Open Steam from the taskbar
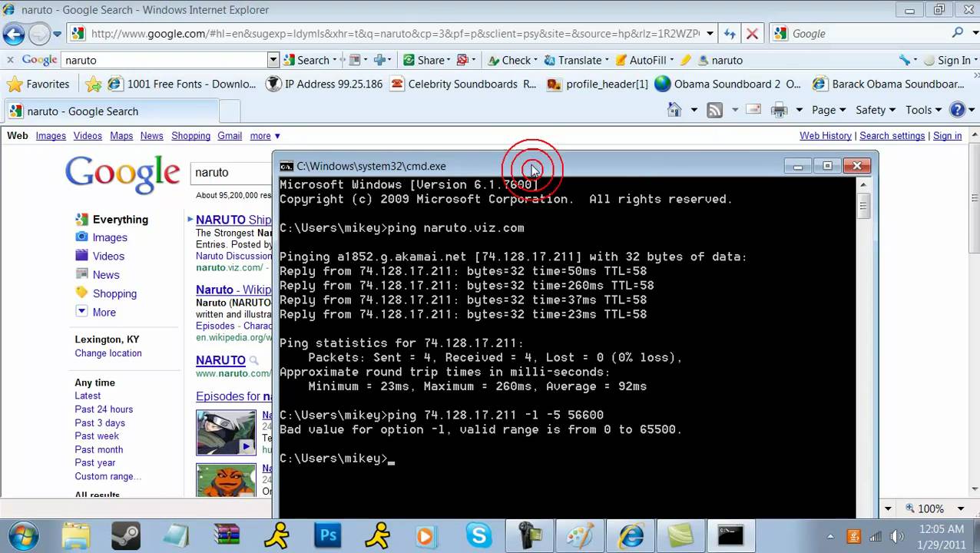 click(x=125, y=535)
